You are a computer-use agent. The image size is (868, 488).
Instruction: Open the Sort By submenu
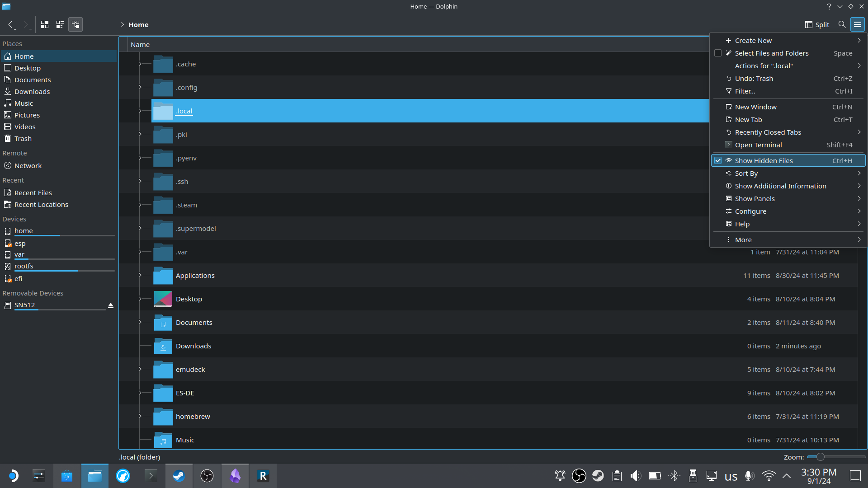coord(788,174)
